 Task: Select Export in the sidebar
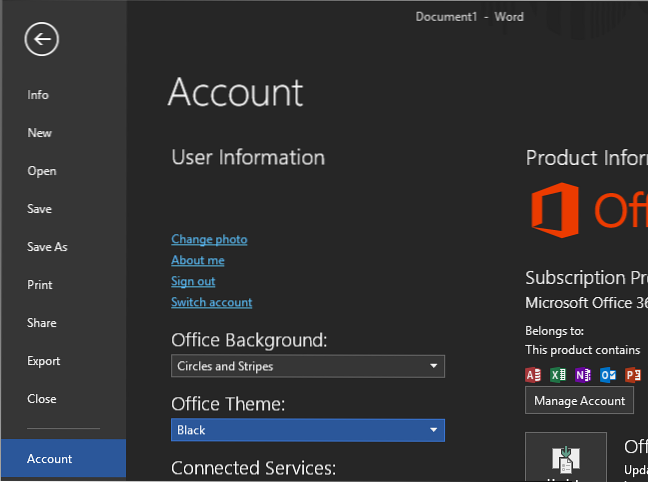44,361
